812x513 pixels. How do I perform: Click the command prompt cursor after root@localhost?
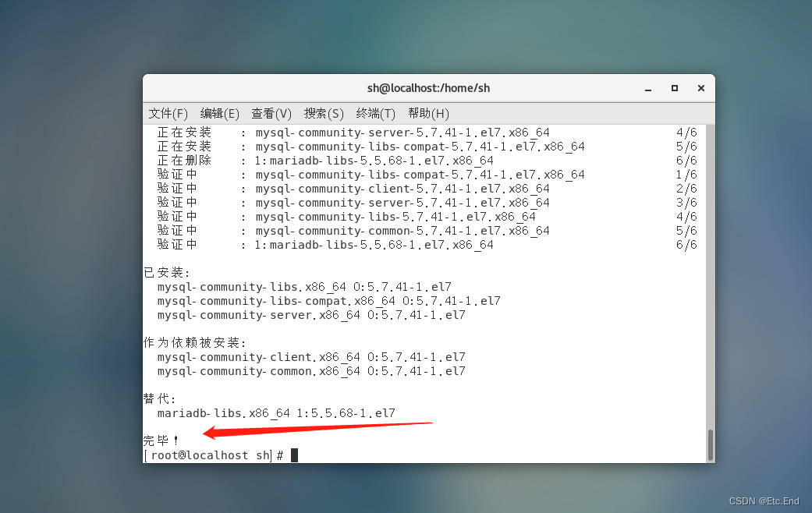[x=294, y=455]
